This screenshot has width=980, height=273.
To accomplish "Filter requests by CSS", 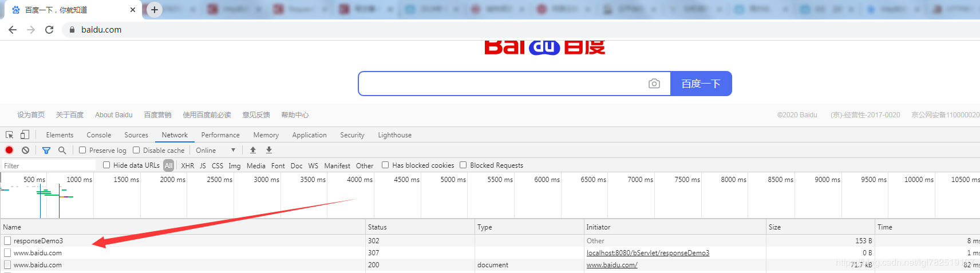I will coord(218,165).
